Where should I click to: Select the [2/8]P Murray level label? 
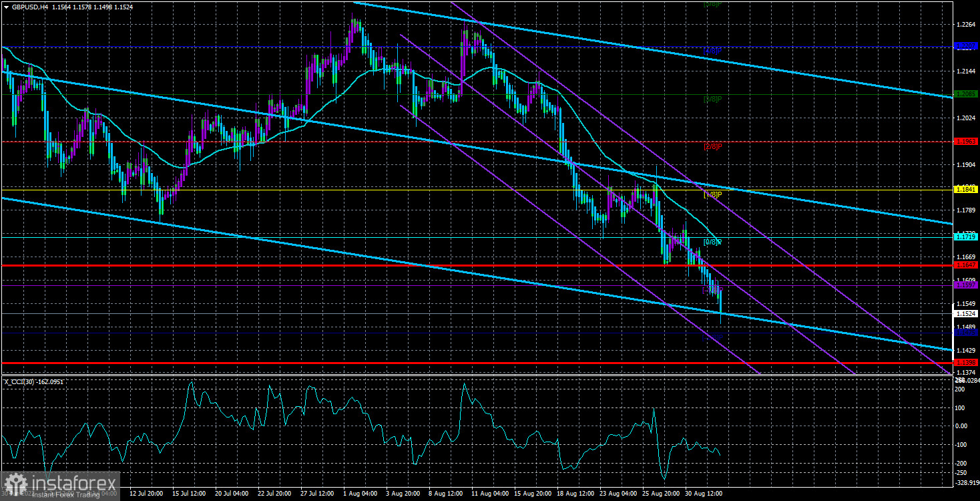click(x=714, y=146)
